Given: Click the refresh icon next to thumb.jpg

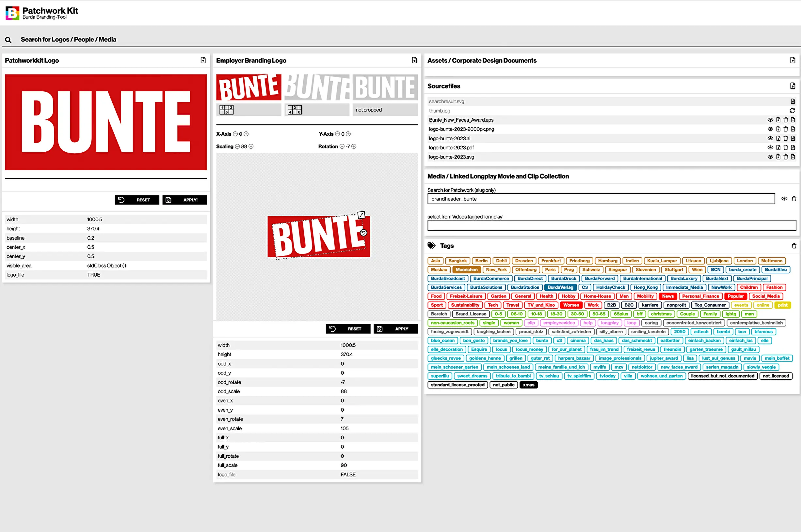Looking at the screenshot, I should tap(792, 111).
